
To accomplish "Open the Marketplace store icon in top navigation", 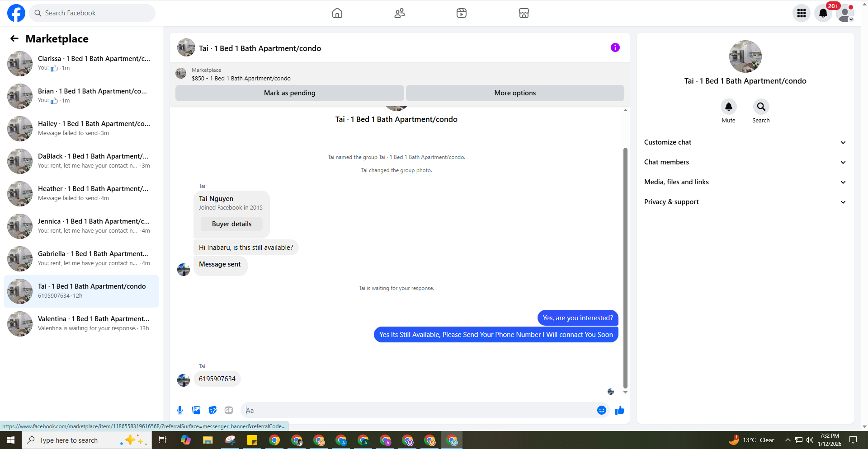I will (524, 13).
